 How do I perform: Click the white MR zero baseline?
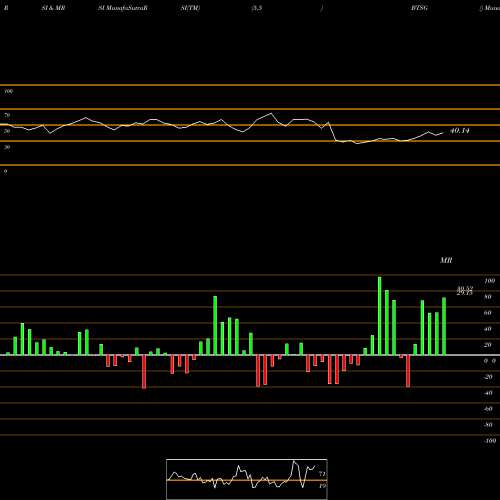(250, 355)
